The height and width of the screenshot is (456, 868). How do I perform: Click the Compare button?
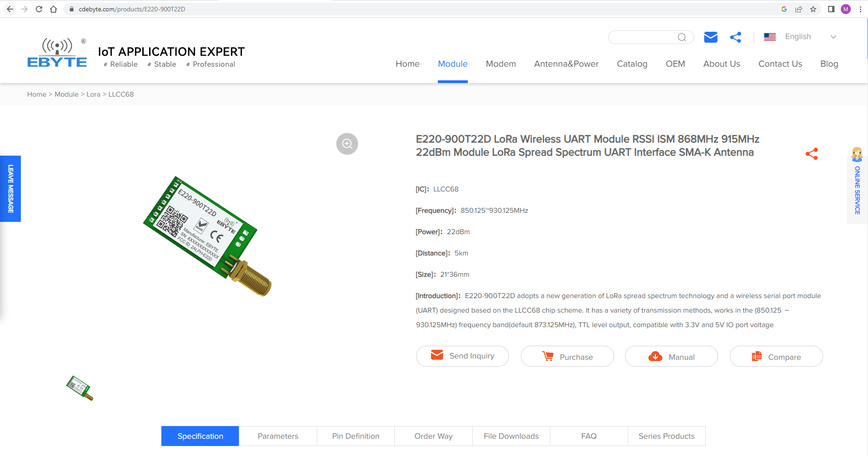[x=776, y=357]
